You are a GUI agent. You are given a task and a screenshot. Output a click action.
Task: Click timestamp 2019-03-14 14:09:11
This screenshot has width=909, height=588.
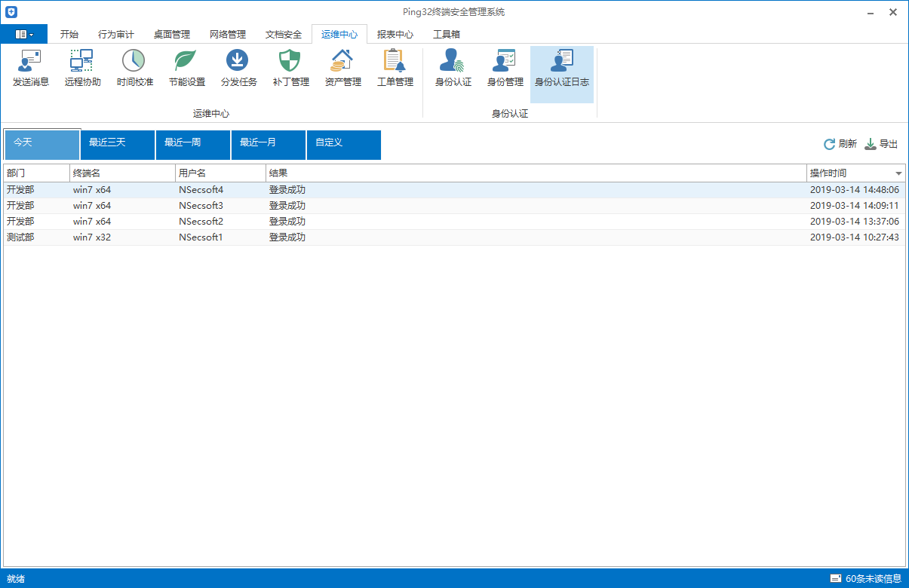(855, 206)
